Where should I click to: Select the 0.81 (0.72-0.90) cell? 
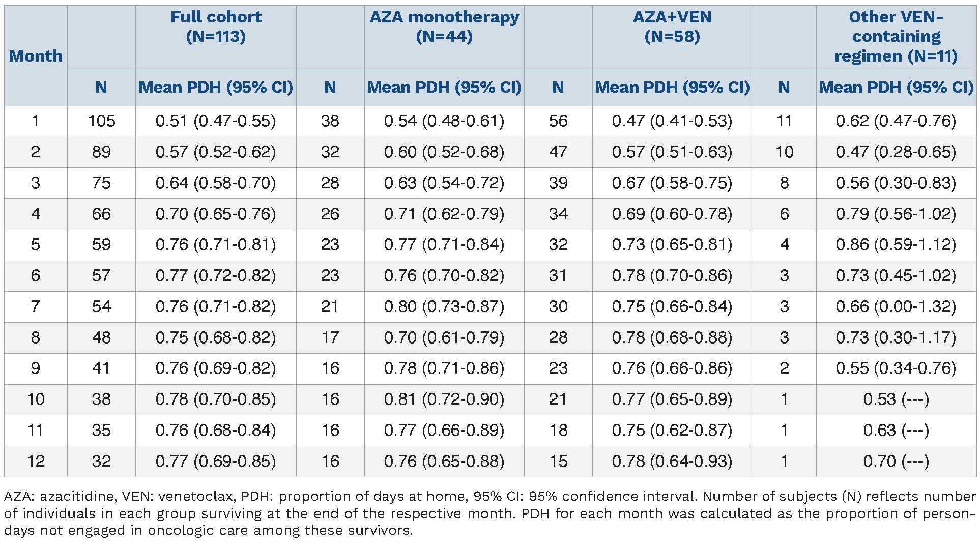point(444,399)
